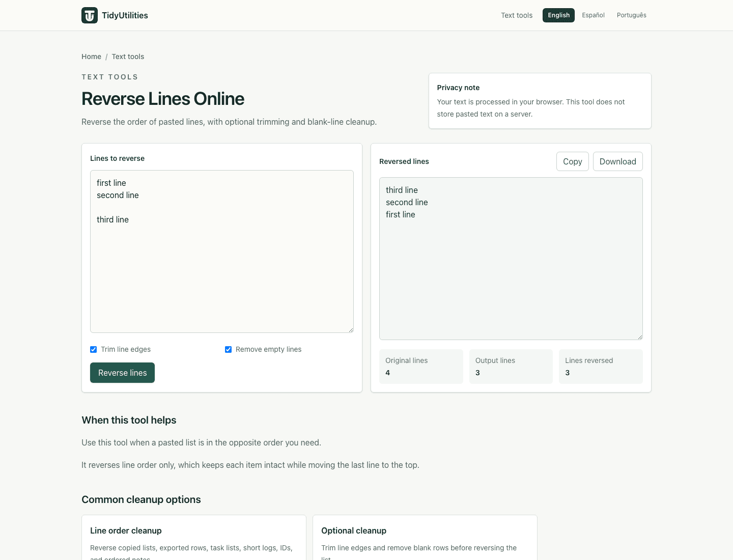Switch language to Español

click(x=593, y=15)
